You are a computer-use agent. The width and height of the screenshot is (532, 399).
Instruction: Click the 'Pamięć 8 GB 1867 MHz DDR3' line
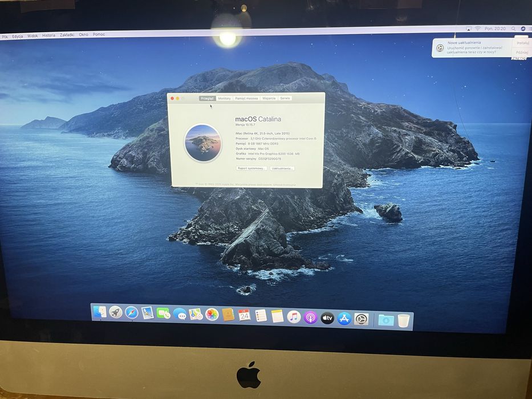(257, 144)
